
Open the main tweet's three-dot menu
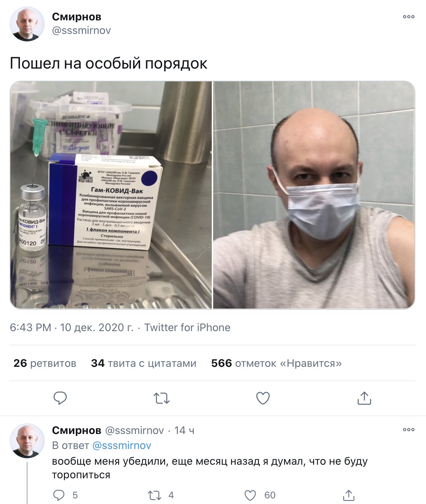pyautogui.click(x=409, y=16)
